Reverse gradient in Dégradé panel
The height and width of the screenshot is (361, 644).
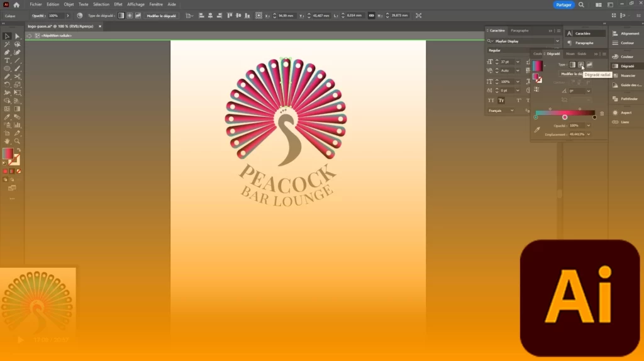(x=537, y=89)
